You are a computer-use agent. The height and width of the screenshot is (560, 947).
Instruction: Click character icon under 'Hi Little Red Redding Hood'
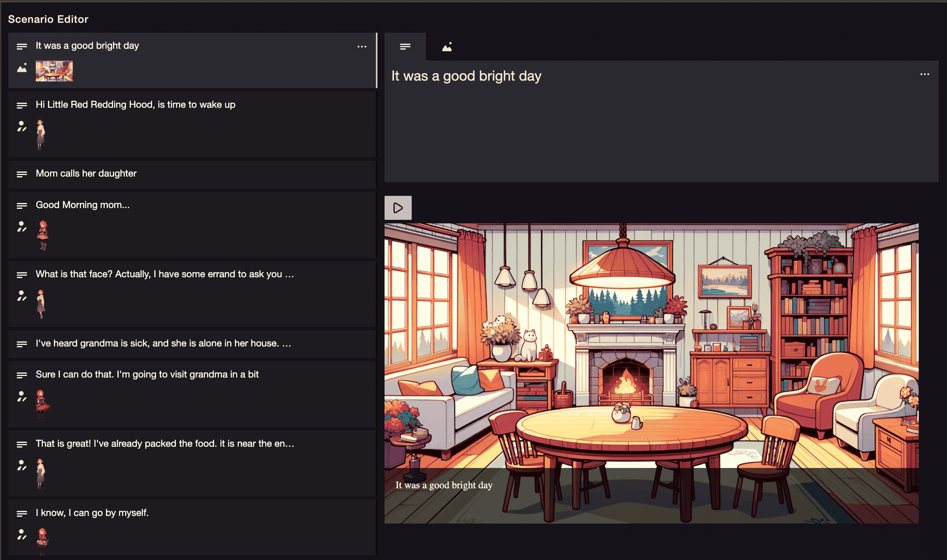[x=22, y=126]
